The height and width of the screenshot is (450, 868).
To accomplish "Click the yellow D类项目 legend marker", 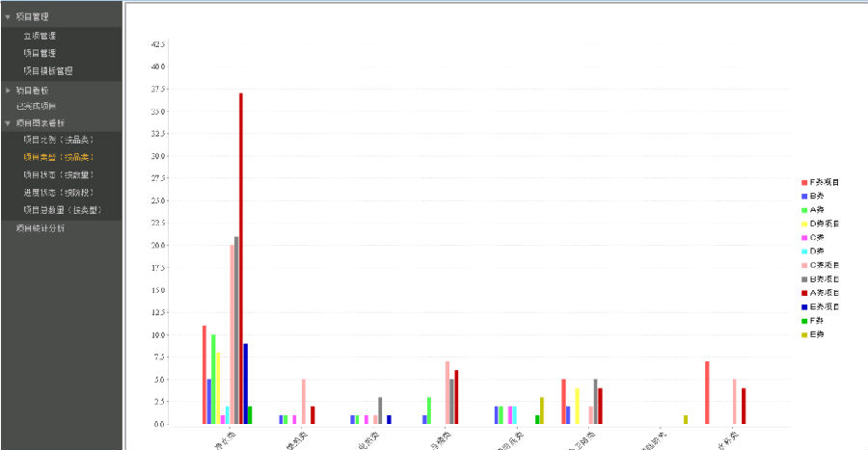I will pos(804,224).
